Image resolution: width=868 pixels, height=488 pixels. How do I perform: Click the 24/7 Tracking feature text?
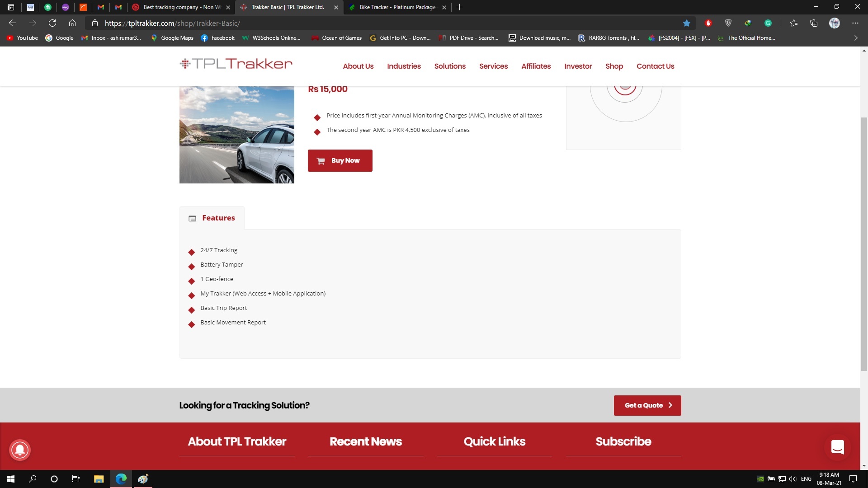(x=219, y=250)
